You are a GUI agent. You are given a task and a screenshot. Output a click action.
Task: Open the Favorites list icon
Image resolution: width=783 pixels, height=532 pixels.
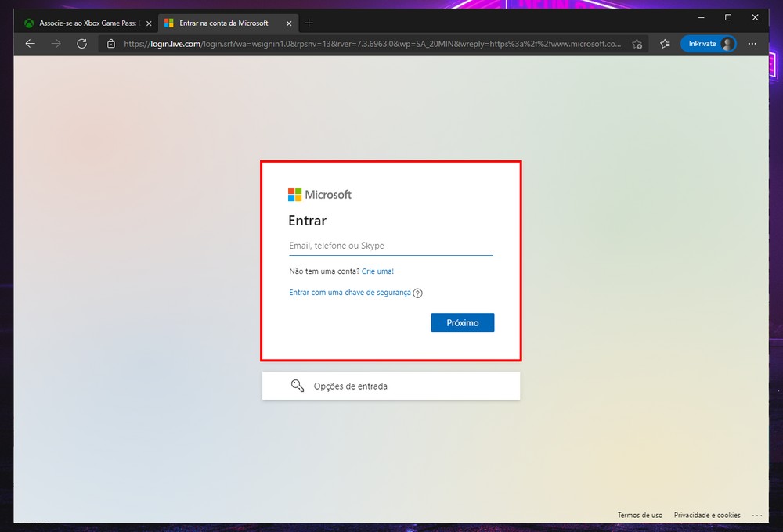(665, 44)
